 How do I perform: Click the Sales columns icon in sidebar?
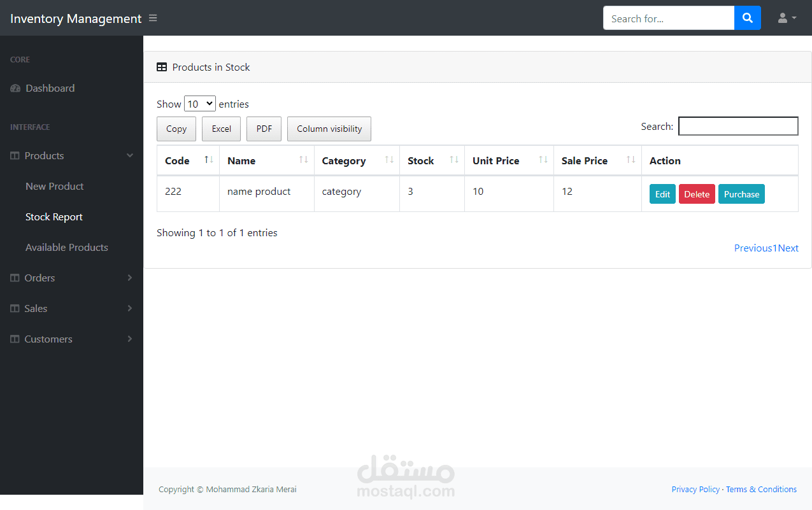(x=15, y=309)
